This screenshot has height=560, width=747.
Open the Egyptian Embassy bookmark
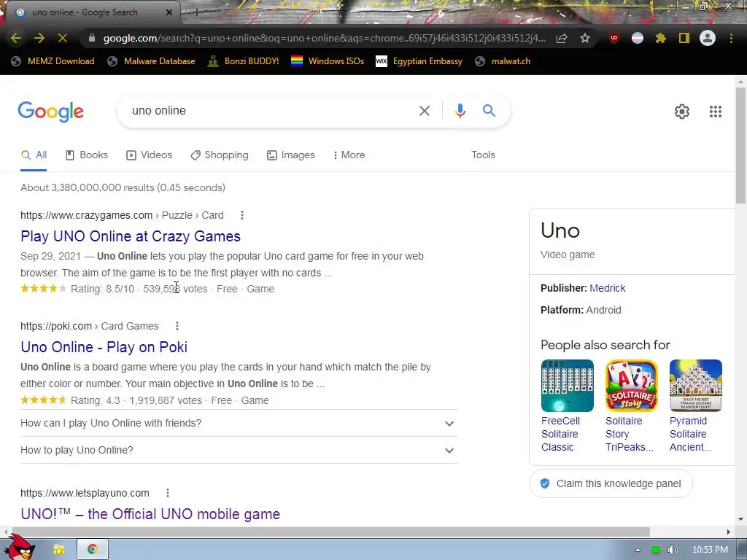point(419,61)
